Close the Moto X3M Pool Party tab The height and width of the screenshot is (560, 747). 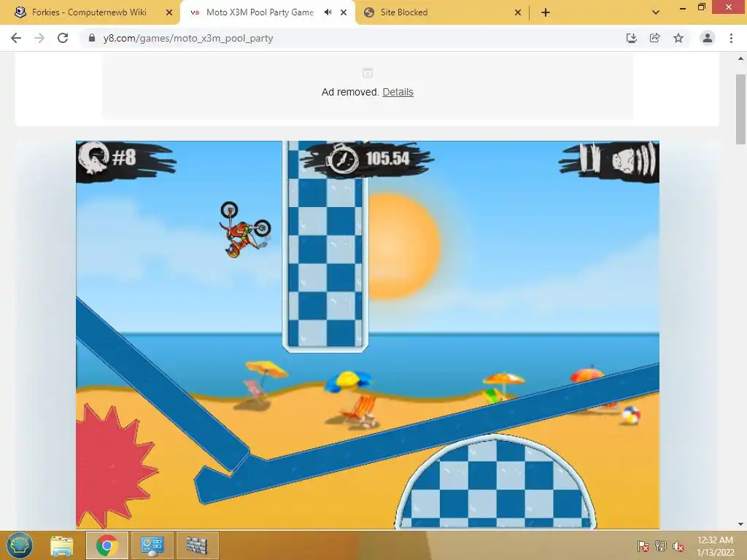click(x=344, y=12)
